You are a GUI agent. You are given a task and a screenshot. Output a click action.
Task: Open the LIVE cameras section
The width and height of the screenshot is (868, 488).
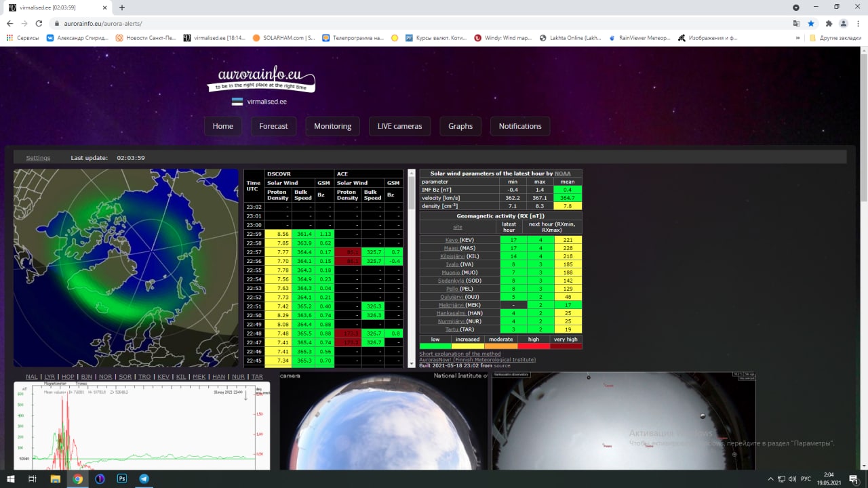tap(399, 126)
